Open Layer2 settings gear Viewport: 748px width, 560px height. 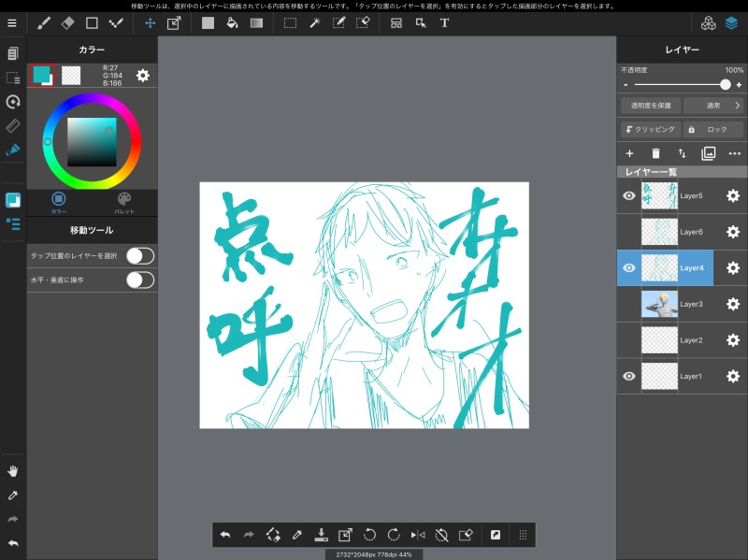(x=733, y=340)
